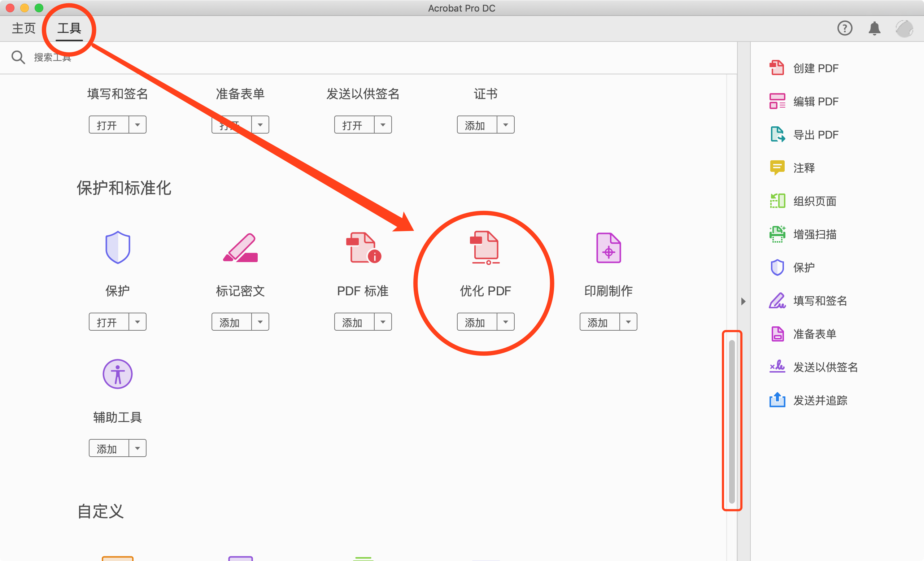Image resolution: width=924 pixels, height=561 pixels.
Task: Click the 导出 PDF icon in sidebar
Action: tap(777, 134)
